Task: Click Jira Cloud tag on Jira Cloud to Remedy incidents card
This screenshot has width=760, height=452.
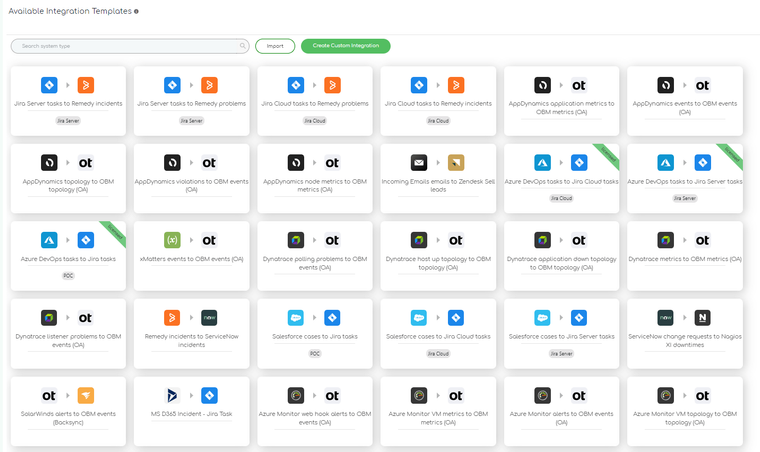Action: [438, 121]
